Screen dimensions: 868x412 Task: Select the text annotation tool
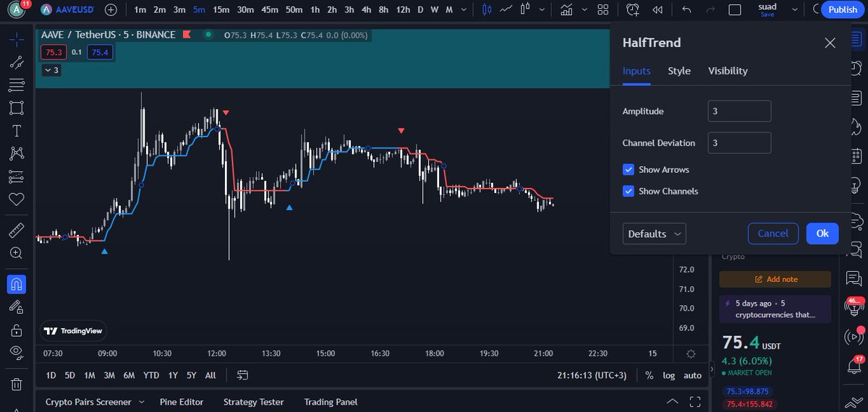16,131
